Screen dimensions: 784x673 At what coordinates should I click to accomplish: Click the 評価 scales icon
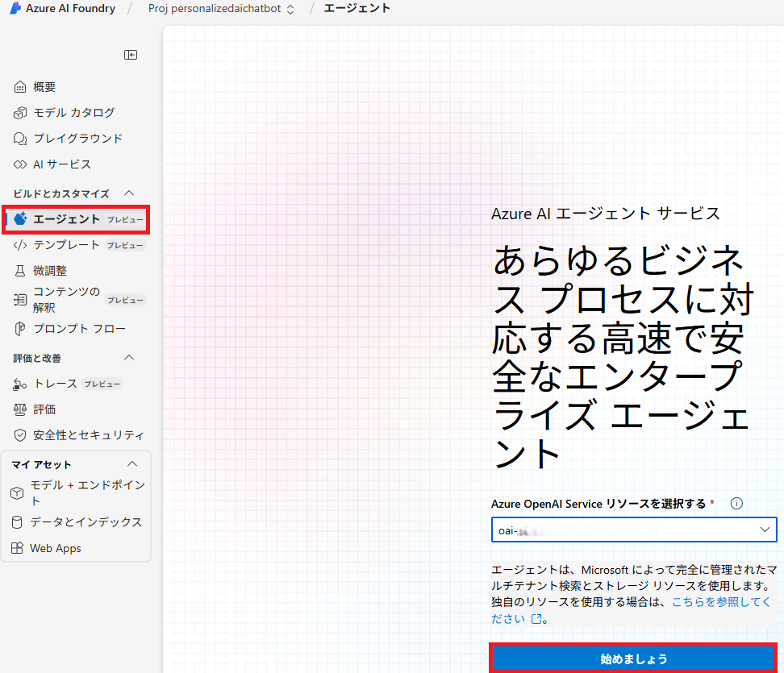(x=20, y=409)
